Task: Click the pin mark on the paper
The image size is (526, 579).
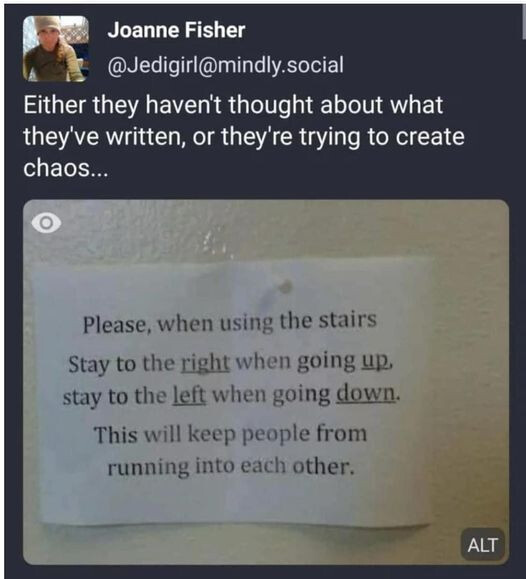Action: pyautogui.click(x=284, y=286)
